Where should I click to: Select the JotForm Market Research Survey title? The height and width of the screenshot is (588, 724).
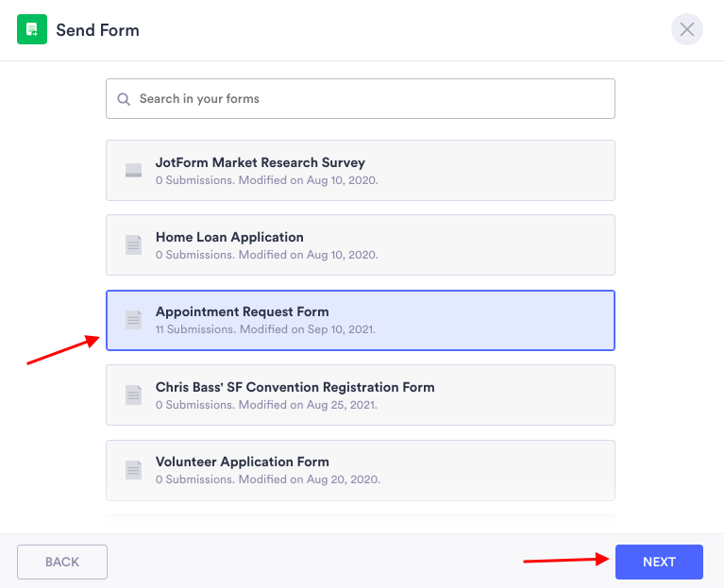coord(261,162)
